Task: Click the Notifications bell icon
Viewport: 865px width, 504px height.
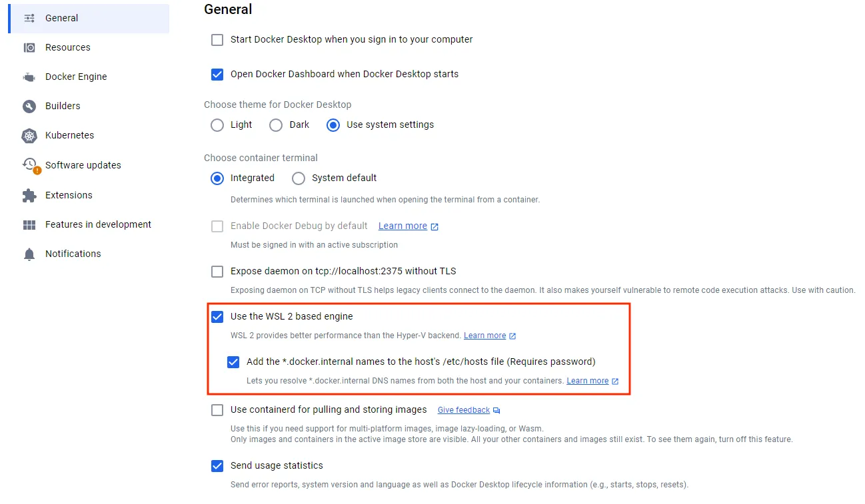Action: (x=29, y=254)
